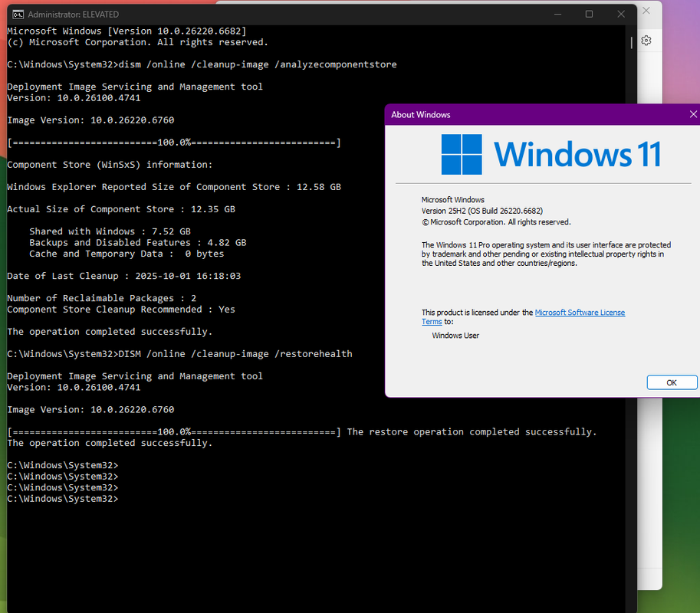This screenshot has height=613, width=700.
Task: Open settings gear in background window
Action: pos(646,41)
